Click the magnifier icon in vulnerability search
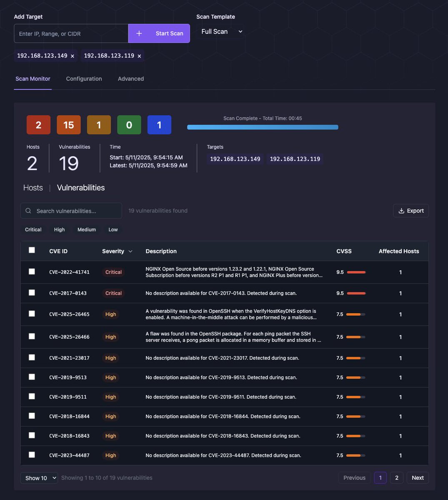The image size is (448, 500). click(x=28, y=211)
